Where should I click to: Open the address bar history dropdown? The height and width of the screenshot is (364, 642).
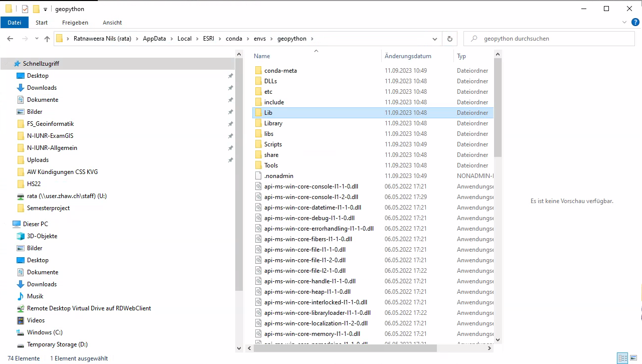434,39
